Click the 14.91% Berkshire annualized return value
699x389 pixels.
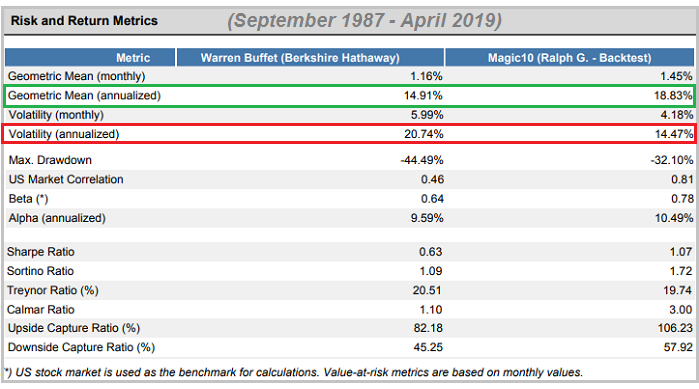pos(423,95)
